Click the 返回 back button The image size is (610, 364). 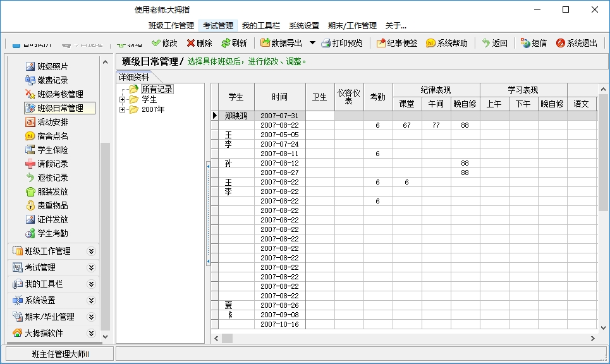[x=494, y=43]
